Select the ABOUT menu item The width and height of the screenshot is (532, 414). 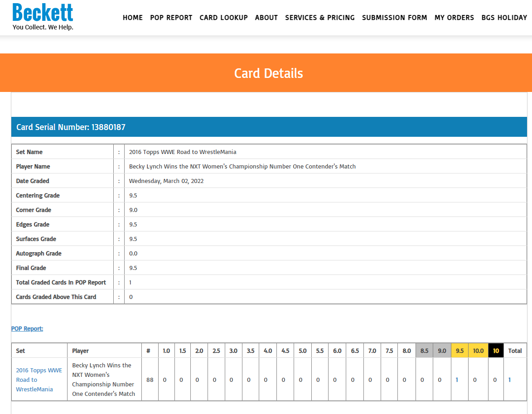(266, 18)
